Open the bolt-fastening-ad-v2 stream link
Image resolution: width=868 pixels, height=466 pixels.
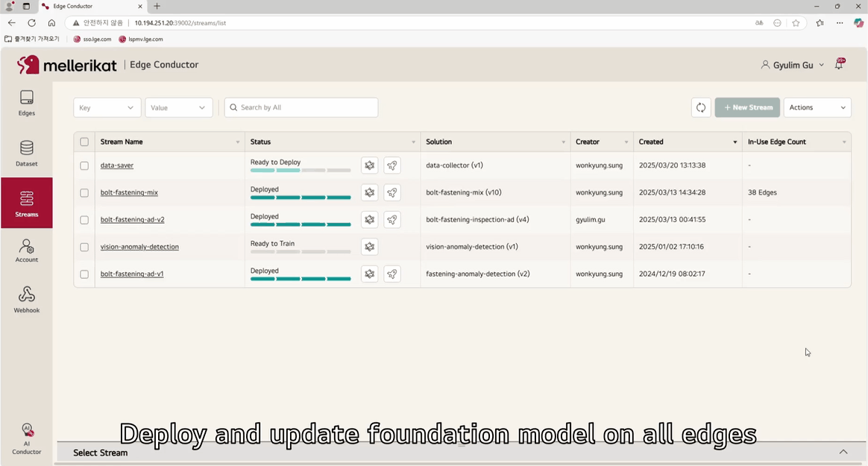coord(132,220)
